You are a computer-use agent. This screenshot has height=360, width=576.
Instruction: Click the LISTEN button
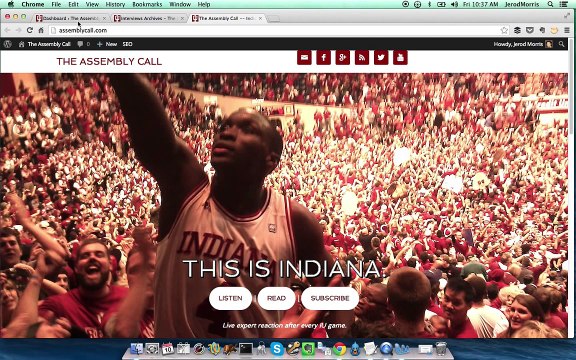click(x=230, y=298)
